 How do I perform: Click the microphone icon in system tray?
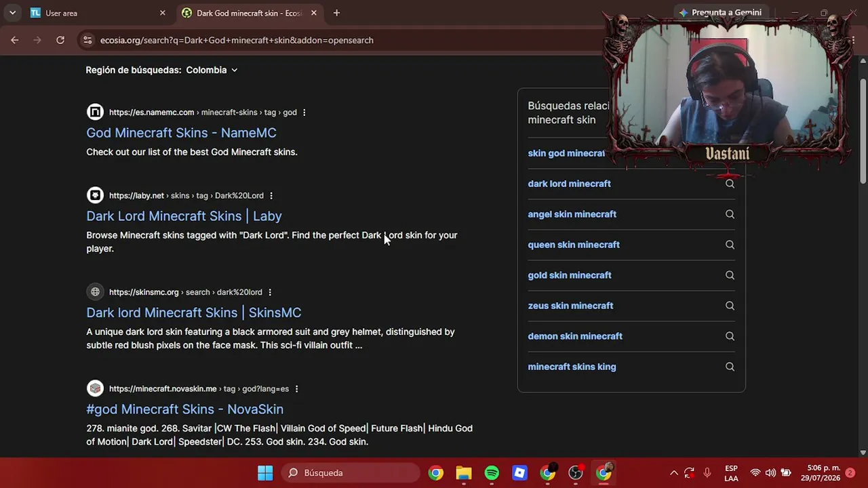pos(707,473)
